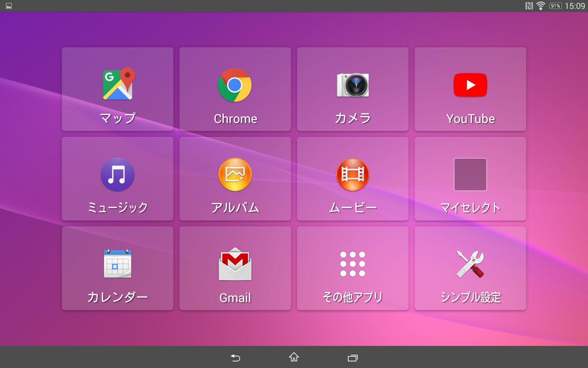Tap the screenshot notification icon in status bar
The width and height of the screenshot is (588, 368).
point(9,6)
